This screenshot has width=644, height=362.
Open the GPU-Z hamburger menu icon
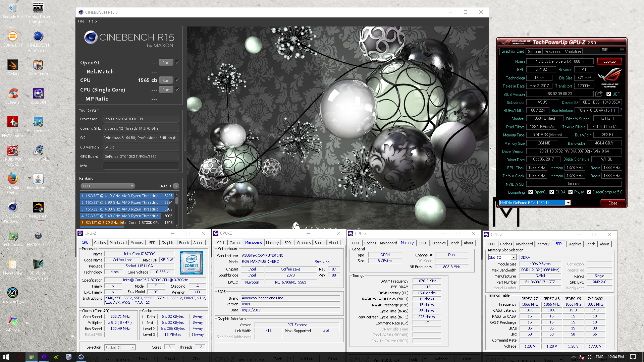[622, 50]
